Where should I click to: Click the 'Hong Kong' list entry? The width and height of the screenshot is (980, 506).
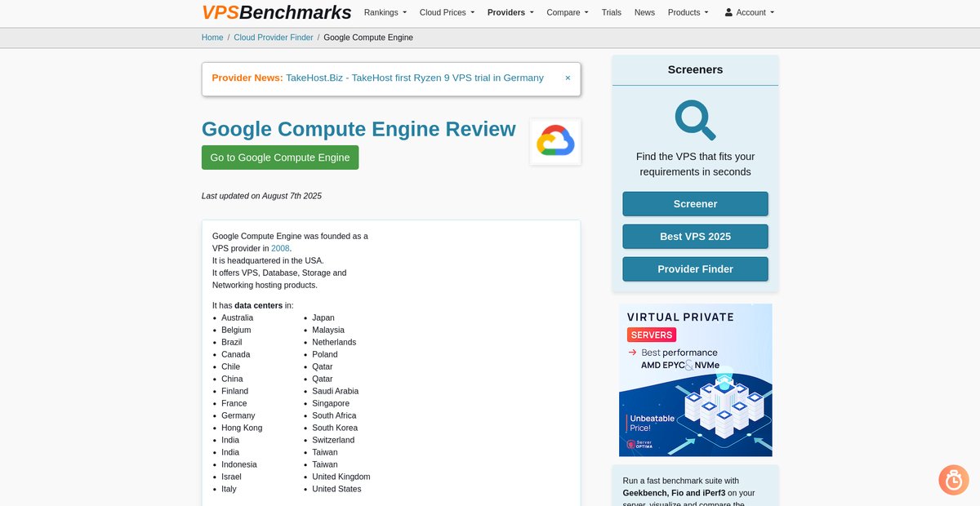[x=242, y=428]
